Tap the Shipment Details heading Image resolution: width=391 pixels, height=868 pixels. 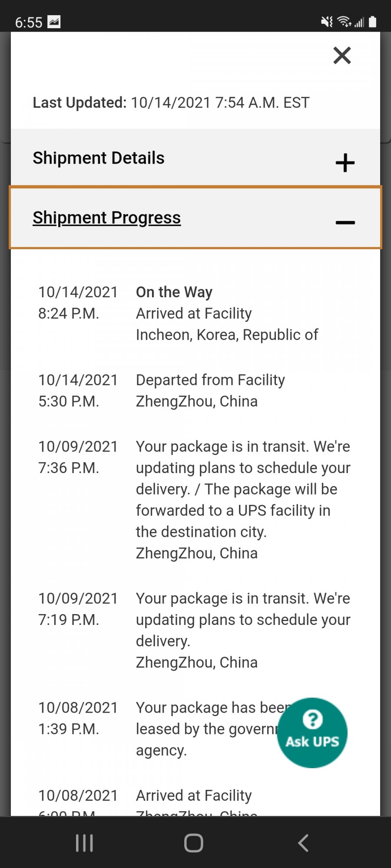click(99, 158)
